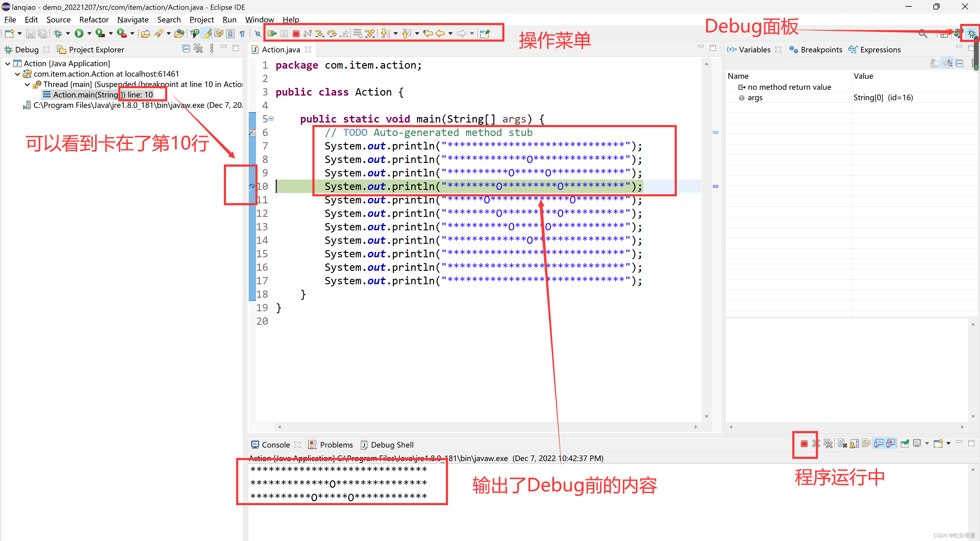The height and width of the screenshot is (541, 980).
Task: Open the Step Filters dropdown arrow
Action: coord(396,33)
